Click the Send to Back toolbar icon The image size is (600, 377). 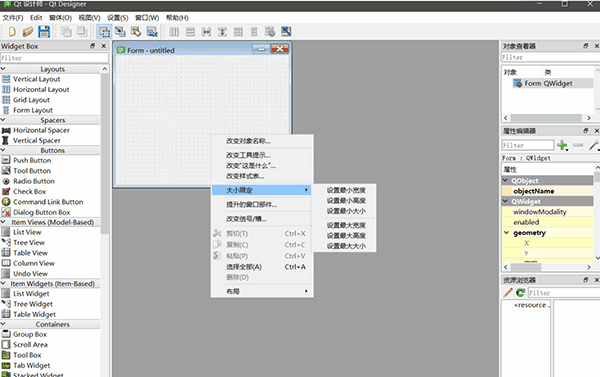click(x=66, y=32)
